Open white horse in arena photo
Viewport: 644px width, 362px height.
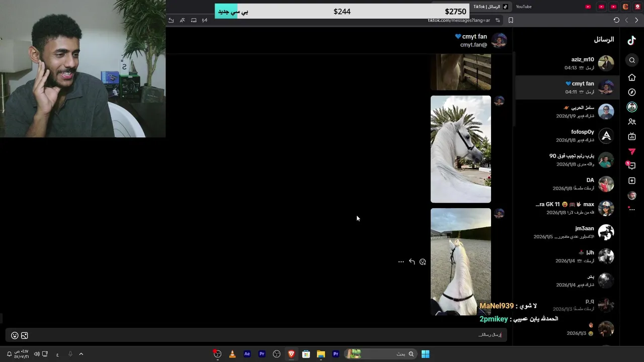461,261
